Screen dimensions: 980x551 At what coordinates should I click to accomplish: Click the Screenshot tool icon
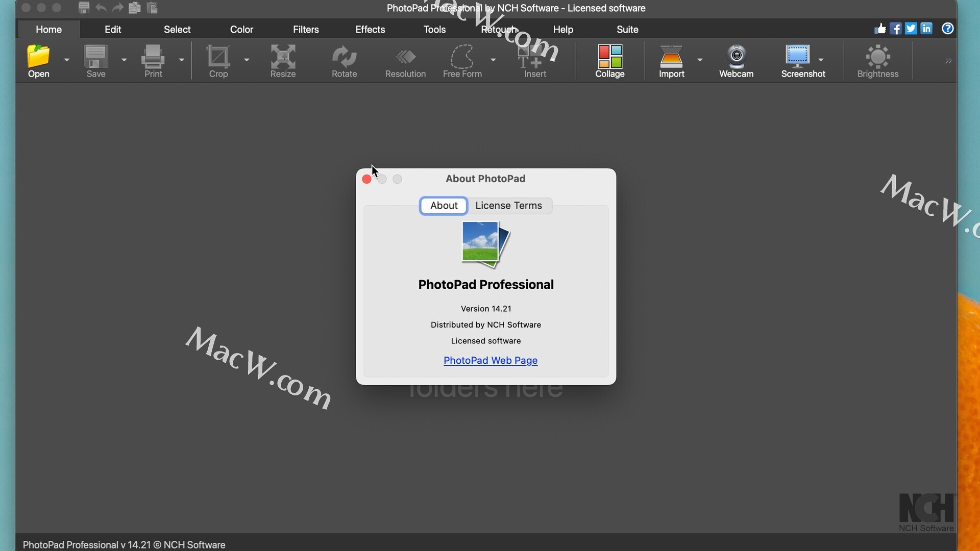[x=797, y=57]
